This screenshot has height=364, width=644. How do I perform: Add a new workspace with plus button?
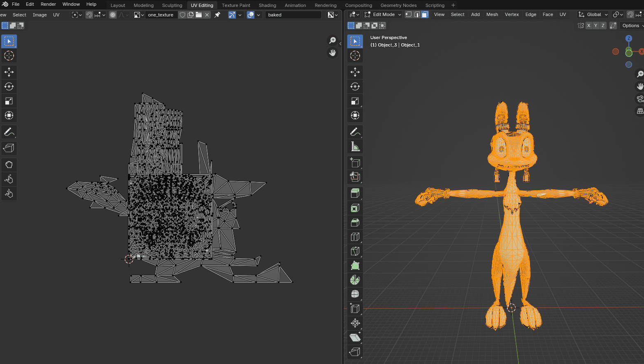pos(453,5)
